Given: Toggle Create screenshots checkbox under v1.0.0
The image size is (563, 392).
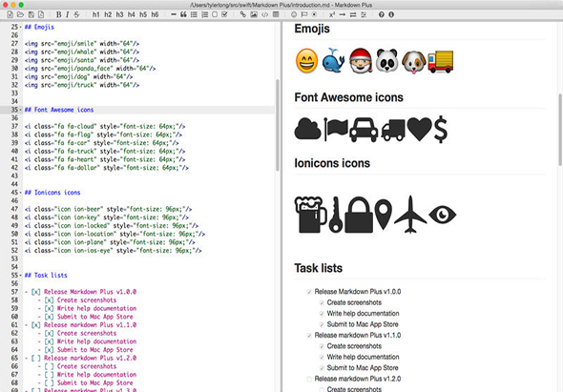Looking at the screenshot, I should pyautogui.click(x=322, y=303).
